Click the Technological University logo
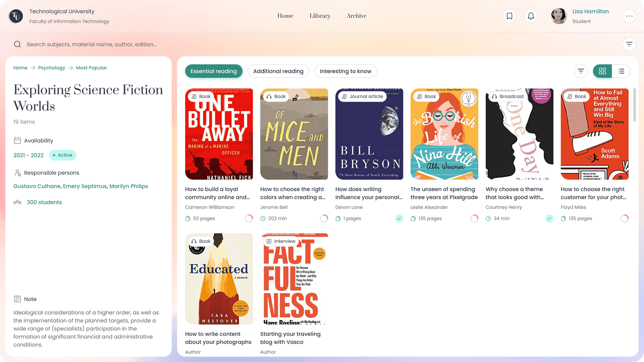The width and height of the screenshot is (644, 362). pos(16,16)
